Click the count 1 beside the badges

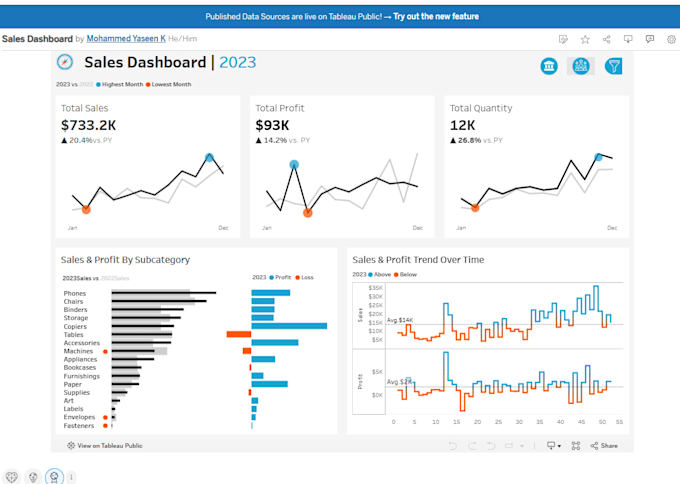[71, 477]
